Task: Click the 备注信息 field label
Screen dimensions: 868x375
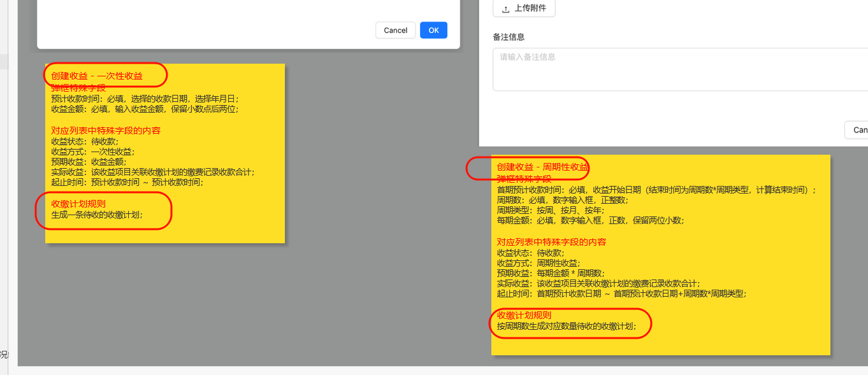Action: pyautogui.click(x=509, y=38)
